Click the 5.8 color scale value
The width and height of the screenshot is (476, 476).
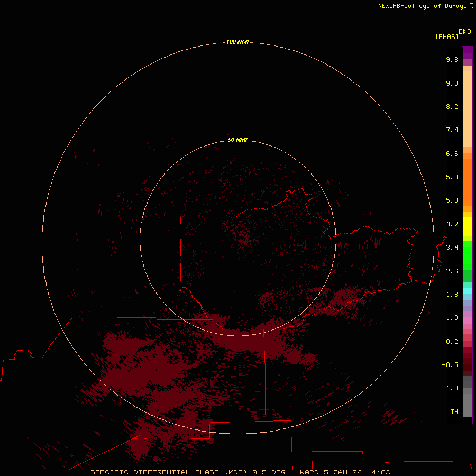(x=452, y=177)
